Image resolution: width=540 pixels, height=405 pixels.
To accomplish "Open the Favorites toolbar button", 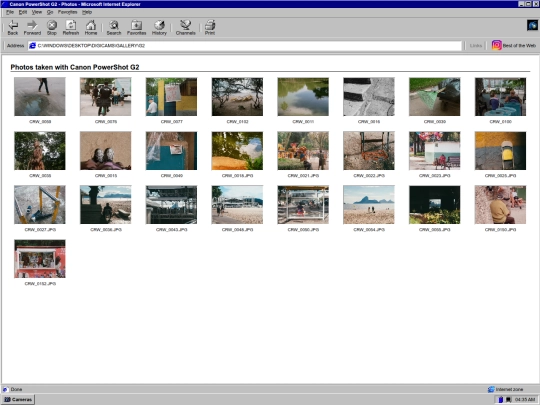I will point(136,27).
